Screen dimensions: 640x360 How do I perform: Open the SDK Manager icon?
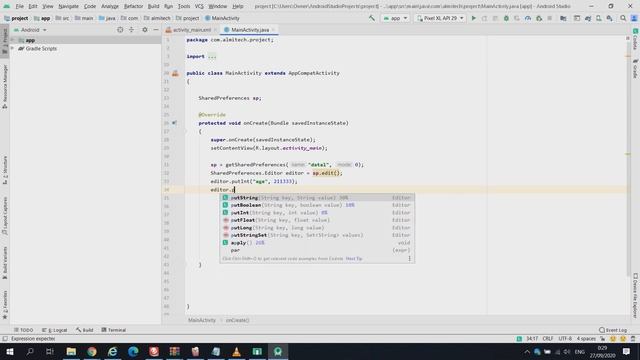coord(609,18)
